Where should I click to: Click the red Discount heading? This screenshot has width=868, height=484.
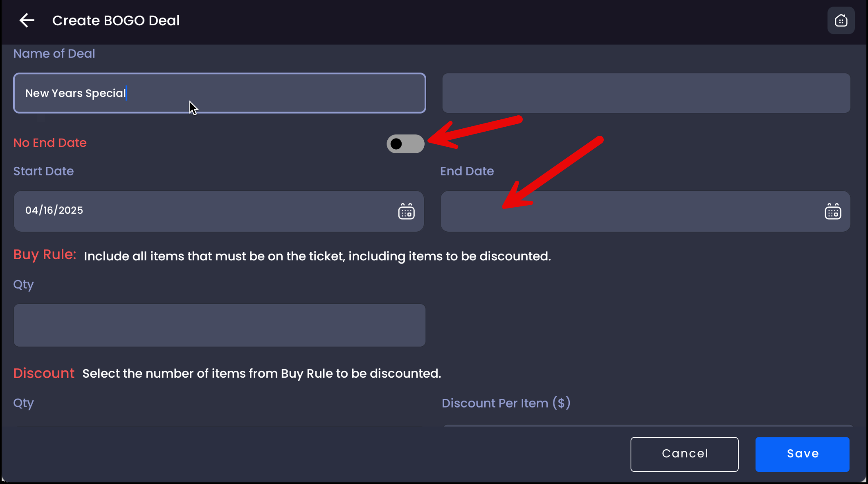pos(44,373)
